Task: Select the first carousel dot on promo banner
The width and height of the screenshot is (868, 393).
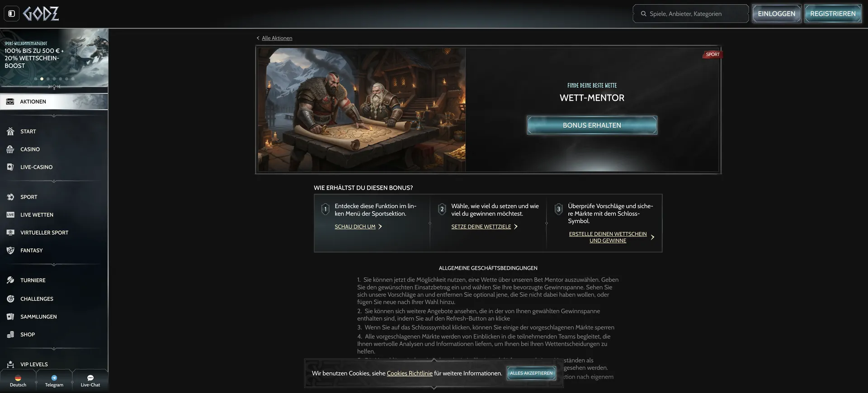Action: (36, 79)
